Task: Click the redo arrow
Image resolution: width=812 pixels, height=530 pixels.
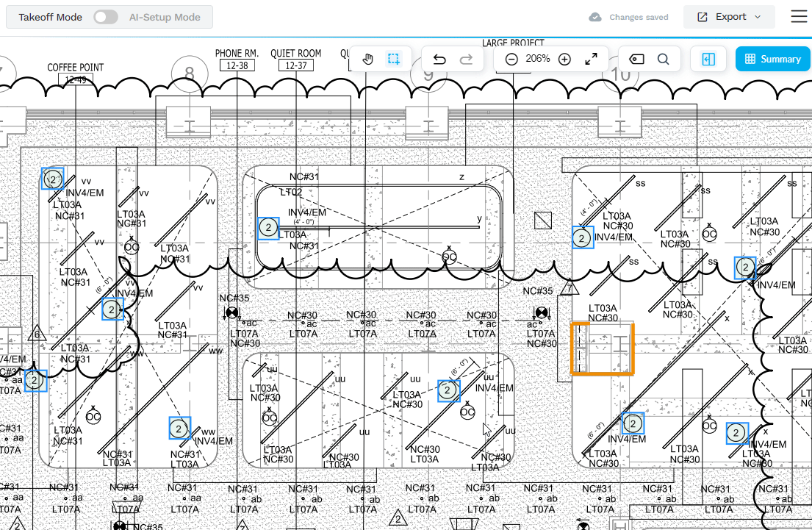Action: (466, 60)
